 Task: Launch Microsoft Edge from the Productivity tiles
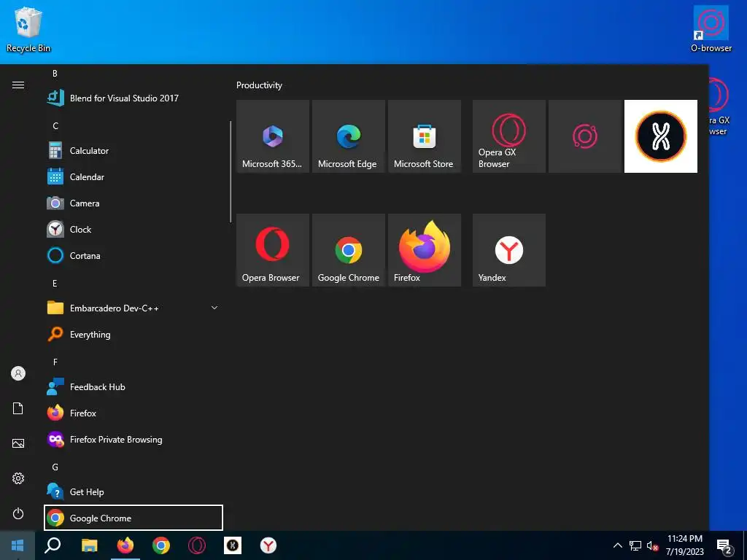tap(348, 136)
